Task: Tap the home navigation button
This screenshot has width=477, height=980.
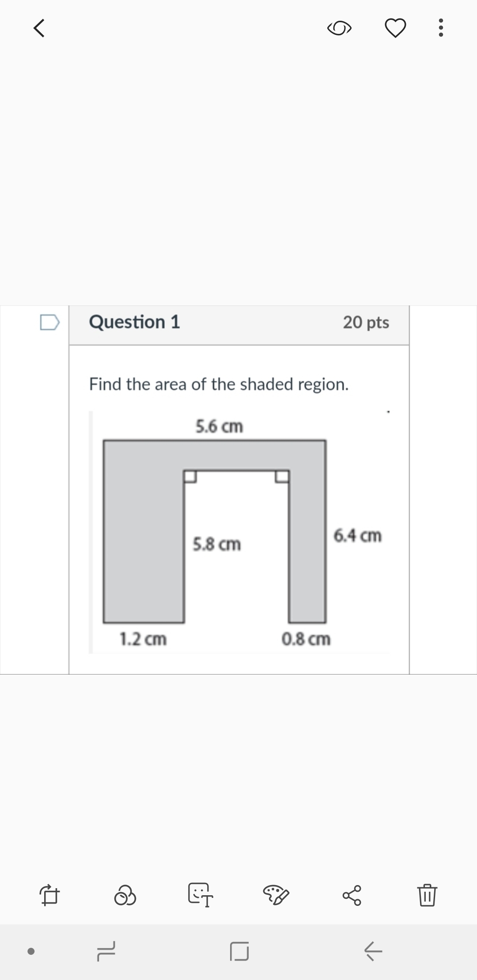Action: click(239, 951)
